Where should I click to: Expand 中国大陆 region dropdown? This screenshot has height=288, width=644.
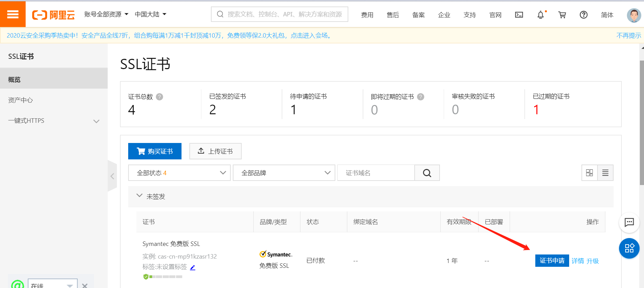coord(150,14)
